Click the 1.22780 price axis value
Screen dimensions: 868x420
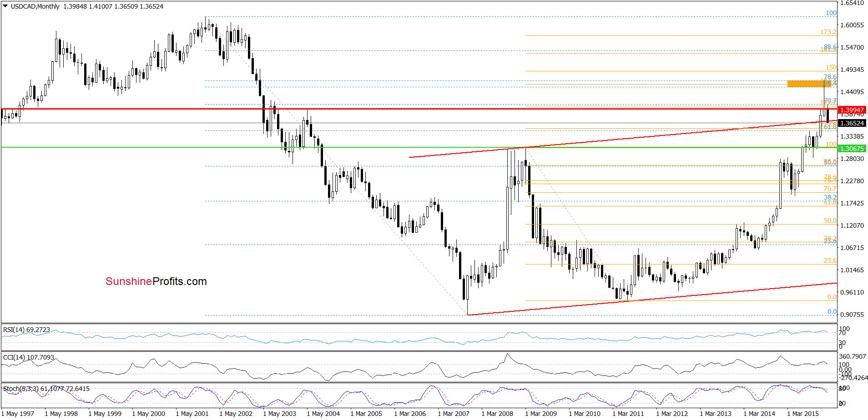pyautogui.click(x=852, y=181)
